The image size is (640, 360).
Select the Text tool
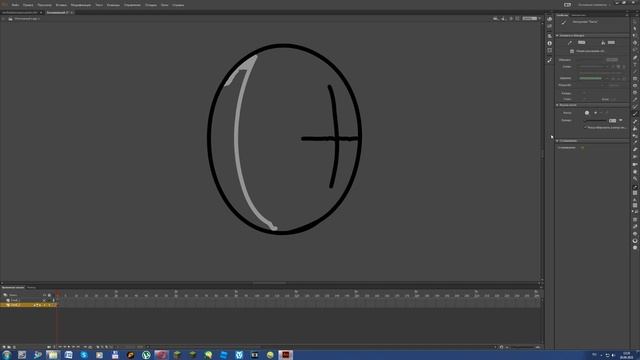click(635, 64)
